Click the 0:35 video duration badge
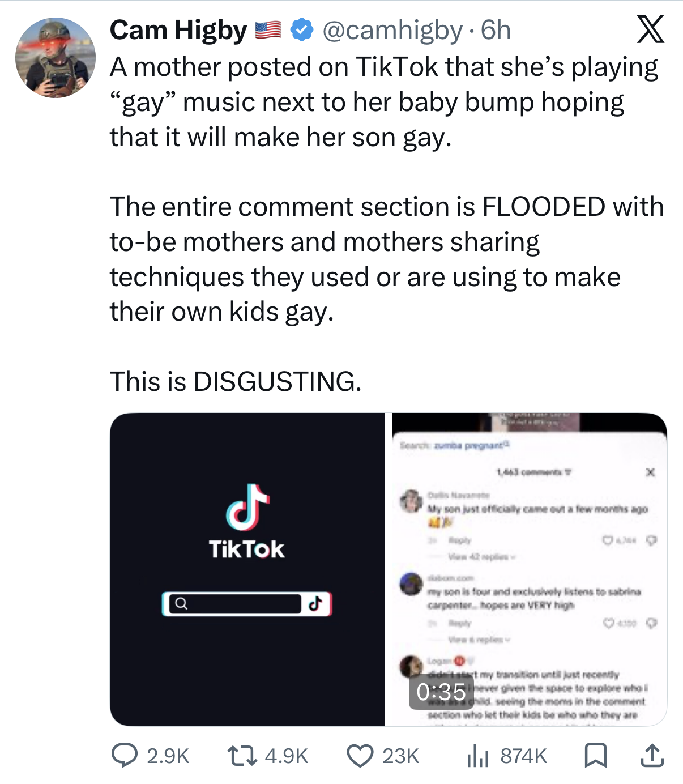Screen dimensions: 683x784 point(441,692)
